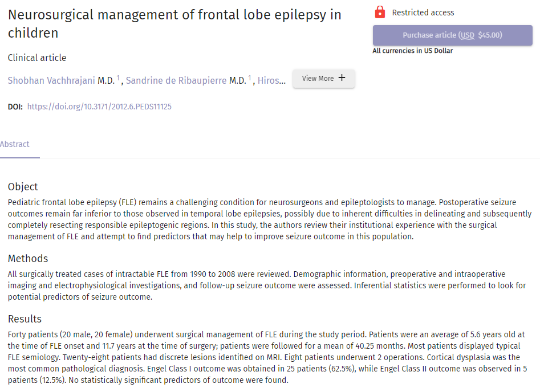Click the red Restricted access lock icon
Image resolution: width=540 pixels, height=392 pixels.
click(380, 12)
